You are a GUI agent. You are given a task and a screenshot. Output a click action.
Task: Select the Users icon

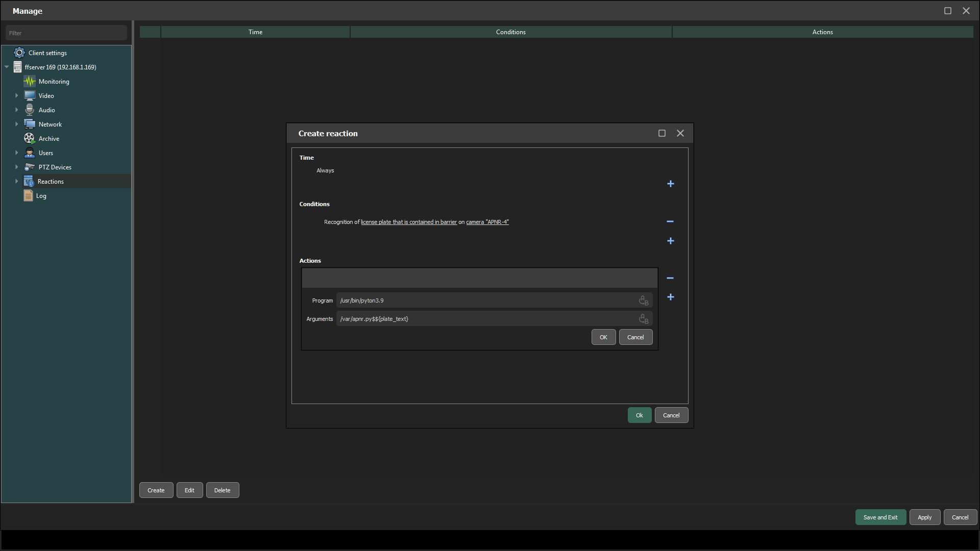pyautogui.click(x=30, y=153)
